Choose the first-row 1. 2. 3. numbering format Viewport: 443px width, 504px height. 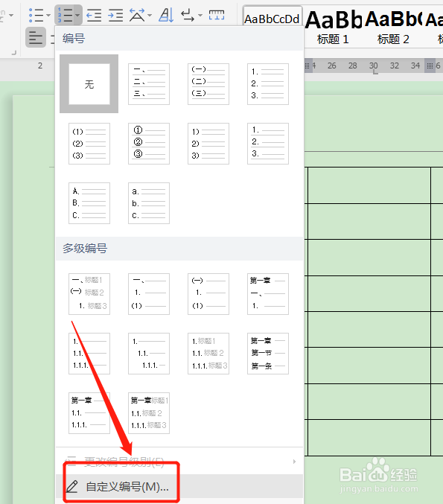[268, 84]
